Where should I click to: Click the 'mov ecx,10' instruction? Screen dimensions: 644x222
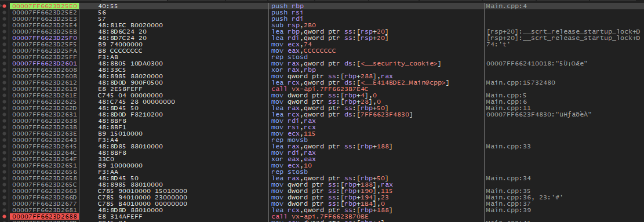click(x=291, y=165)
